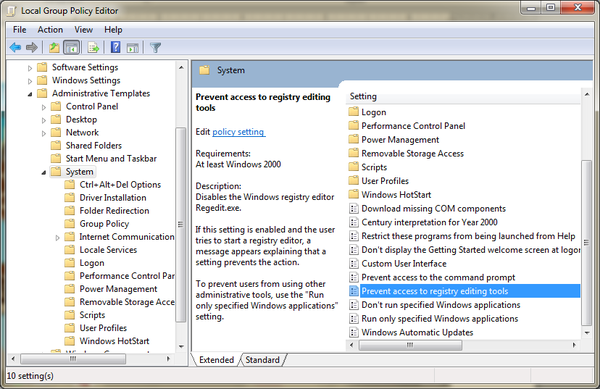
Task: Click tree pane vertical scrollbar thumb
Action: pyautogui.click(x=181, y=224)
